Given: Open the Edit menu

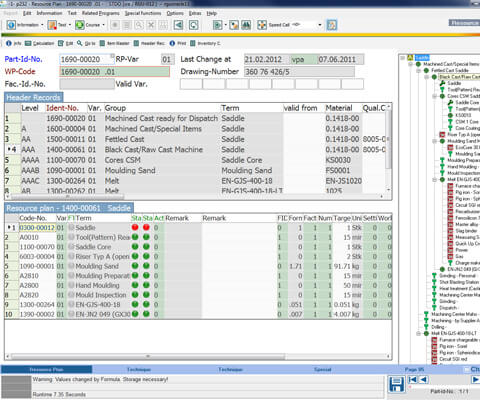Looking at the screenshot, I should click(x=27, y=13).
